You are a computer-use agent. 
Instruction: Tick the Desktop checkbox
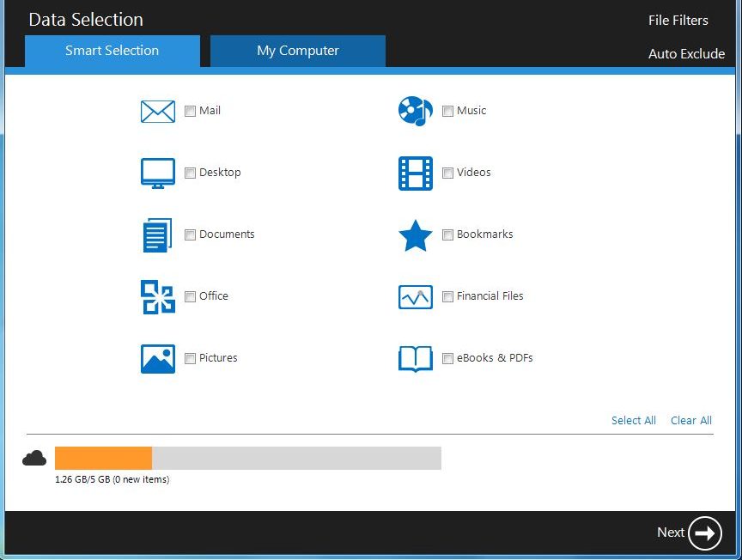(191, 173)
